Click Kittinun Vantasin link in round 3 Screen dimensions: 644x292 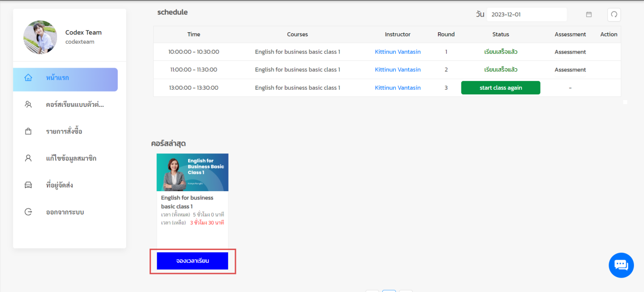pos(397,88)
